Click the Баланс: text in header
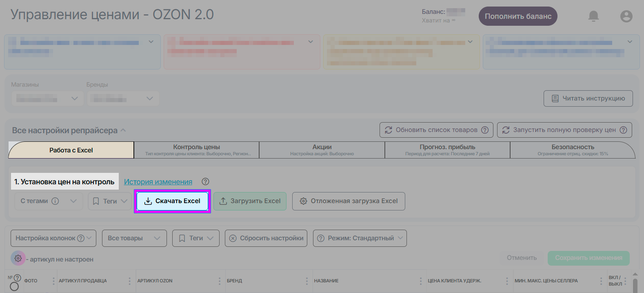The width and height of the screenshot is (644, 293). [x=433, y=12]
